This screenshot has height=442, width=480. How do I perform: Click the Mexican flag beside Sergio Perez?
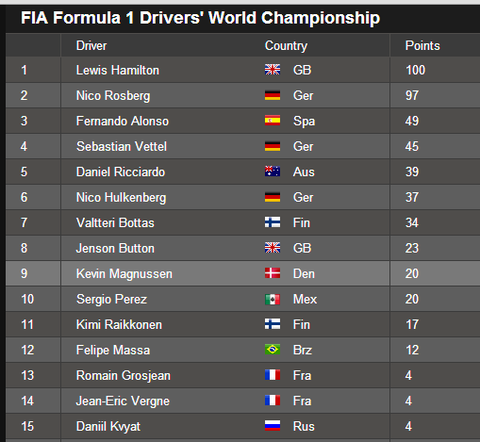272,299
